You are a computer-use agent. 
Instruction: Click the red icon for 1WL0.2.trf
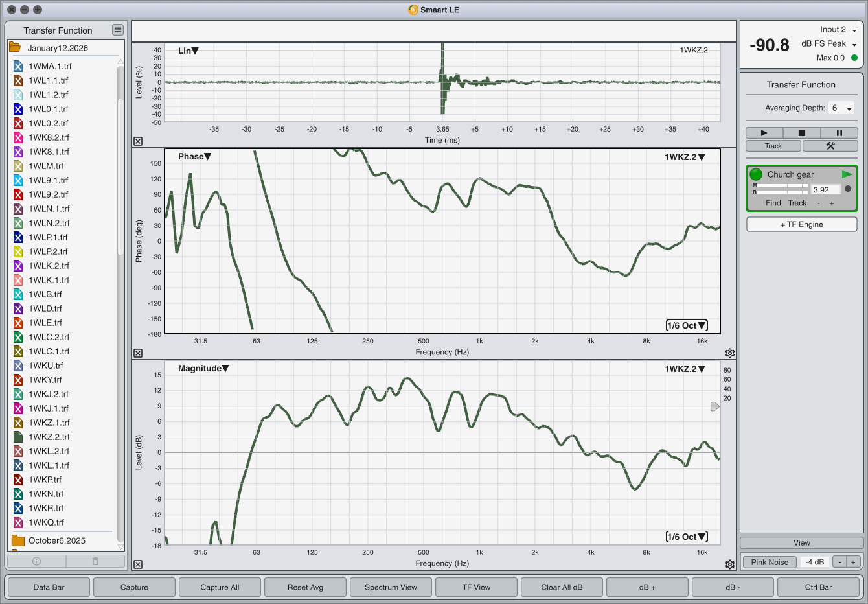click(x=18, y=123)
